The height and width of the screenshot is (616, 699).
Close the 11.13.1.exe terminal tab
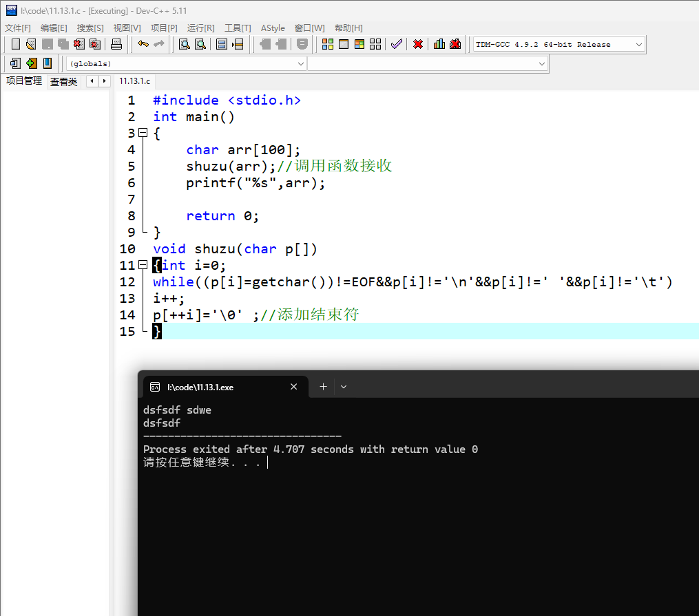click(294, 387)
